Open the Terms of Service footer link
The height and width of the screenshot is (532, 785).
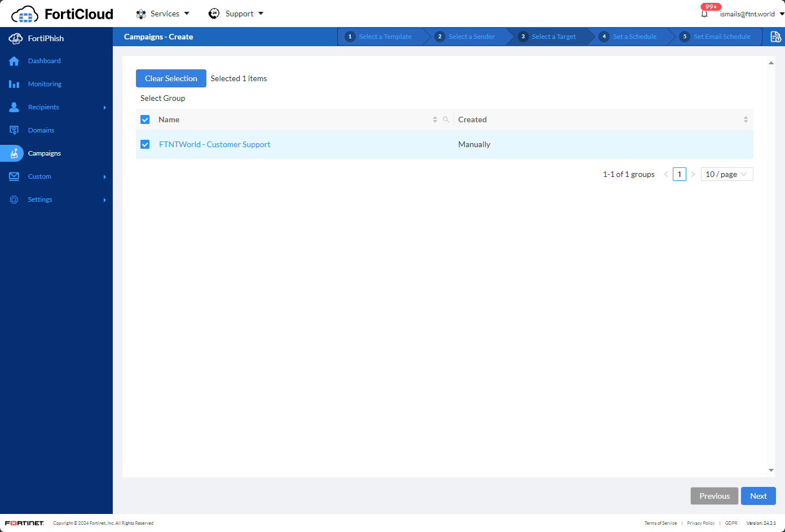point(660,523)
